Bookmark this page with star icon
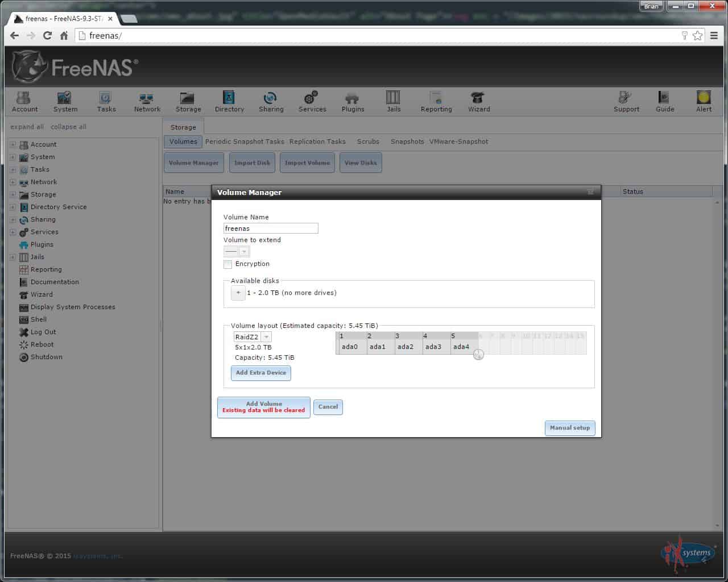The height and width of the screenshot is (582, 728). tap(698, 35)
